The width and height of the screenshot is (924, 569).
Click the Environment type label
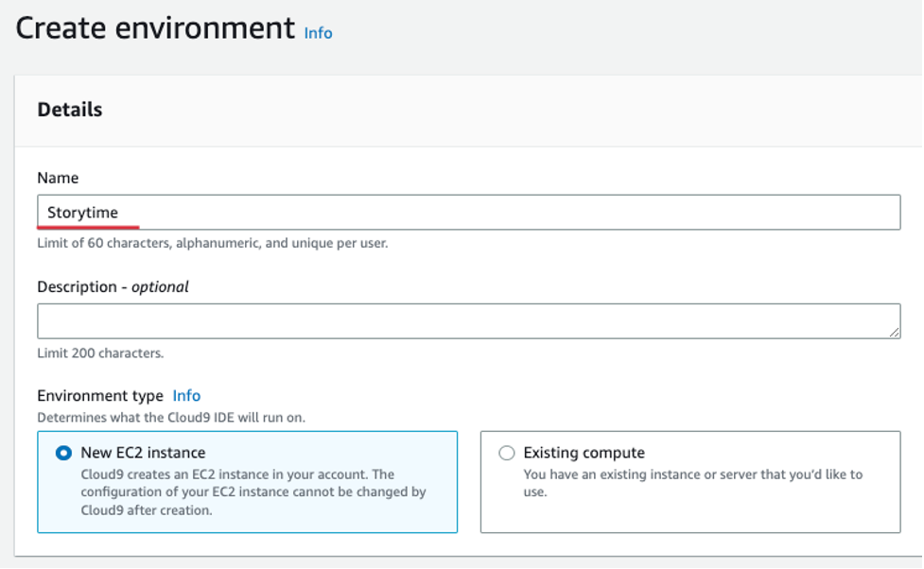coord(100,396)
